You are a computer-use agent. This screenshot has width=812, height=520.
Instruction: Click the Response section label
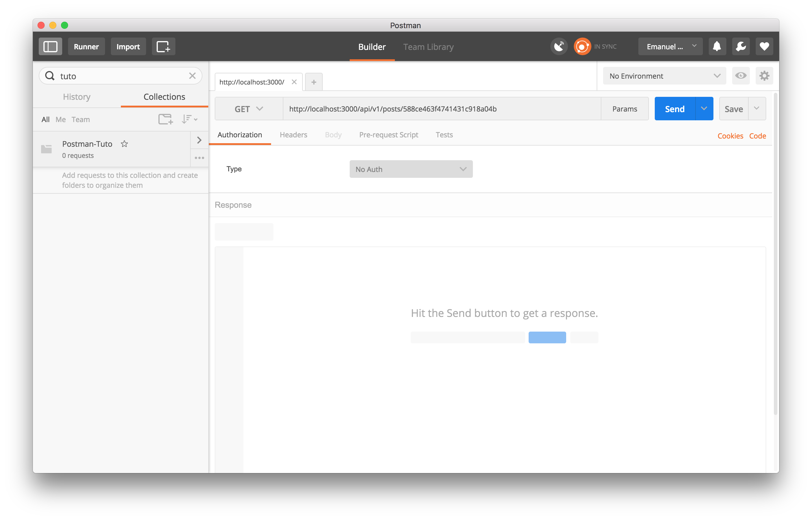click(x=233, y=205)
